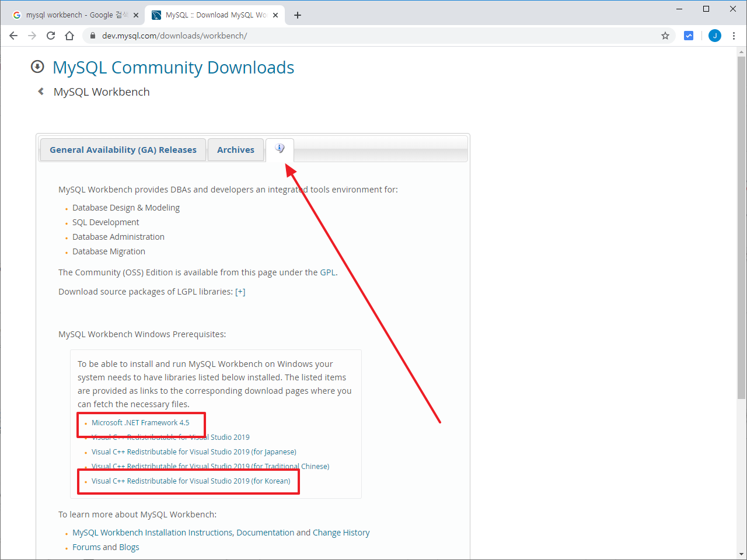The height and width of the screenshot is (560, 747).
Task: Open the blue extension icon in toolbar
Action: (689, 36)
